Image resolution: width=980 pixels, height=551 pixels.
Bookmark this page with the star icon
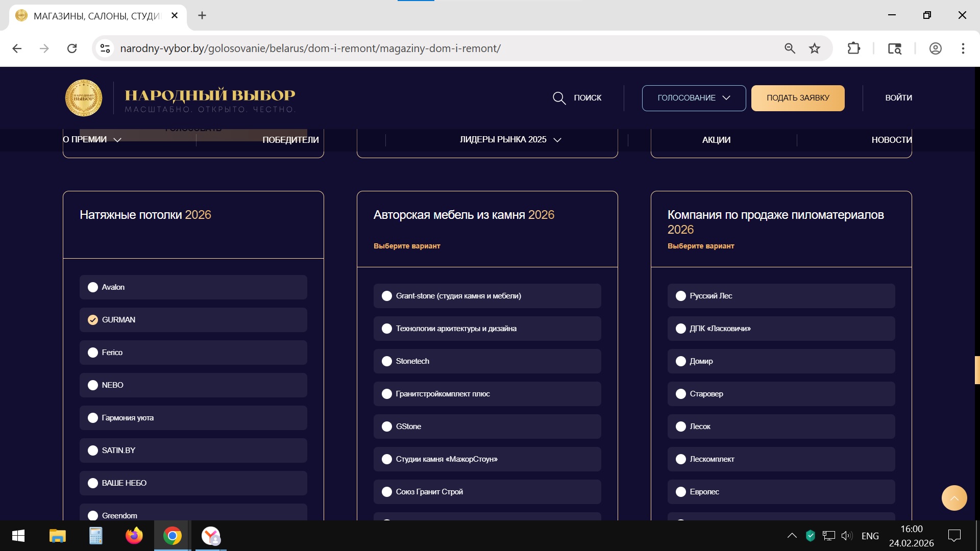pos(815,48)
